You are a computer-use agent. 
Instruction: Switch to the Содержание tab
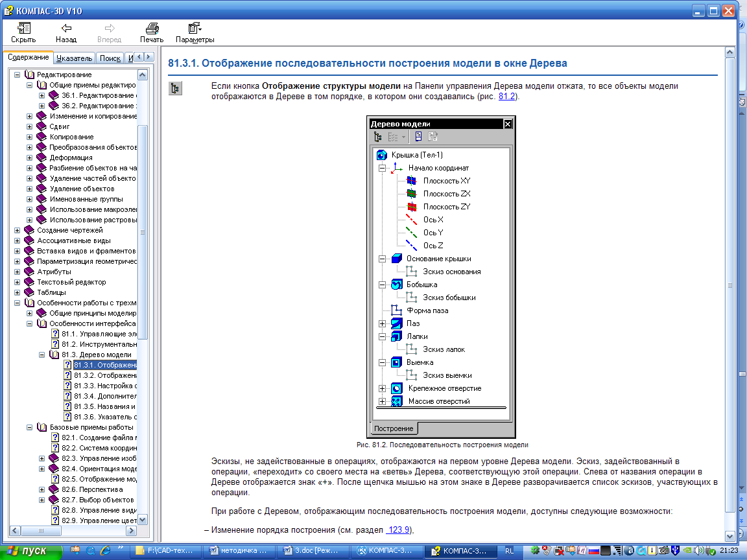pos(28,57)
